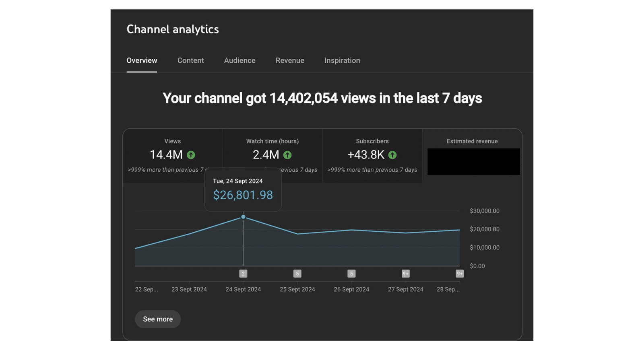Select the Inspiration tab

pos(342,60)
